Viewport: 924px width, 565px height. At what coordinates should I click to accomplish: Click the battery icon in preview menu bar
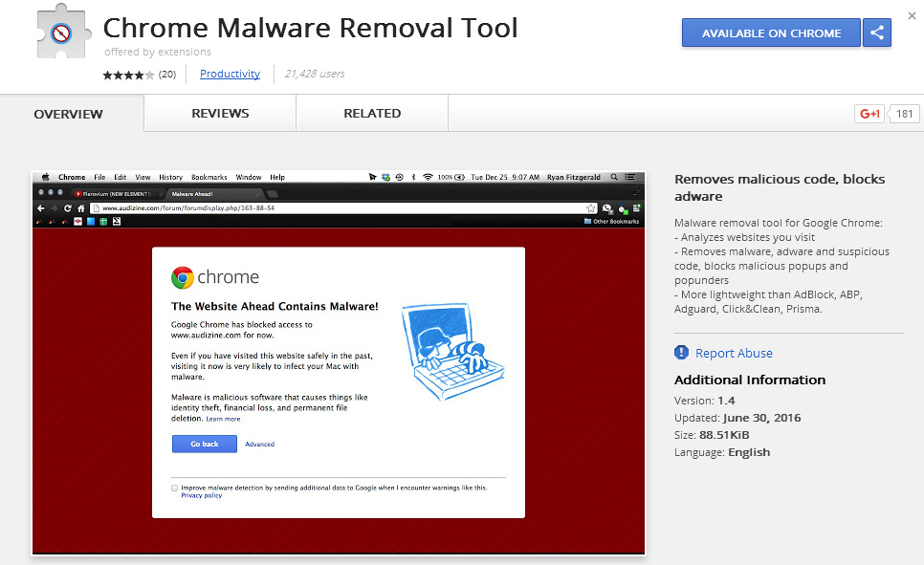pos(460,177)
